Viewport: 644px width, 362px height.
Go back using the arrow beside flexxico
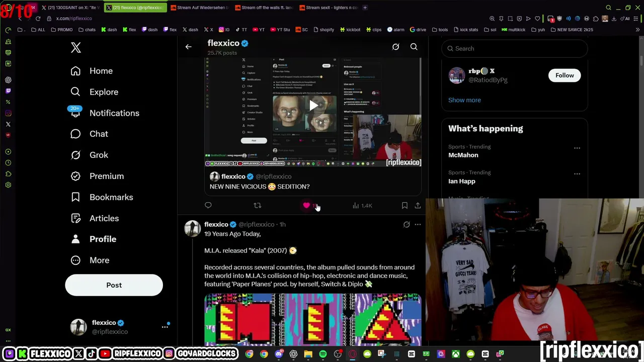[x=188, y=47]
